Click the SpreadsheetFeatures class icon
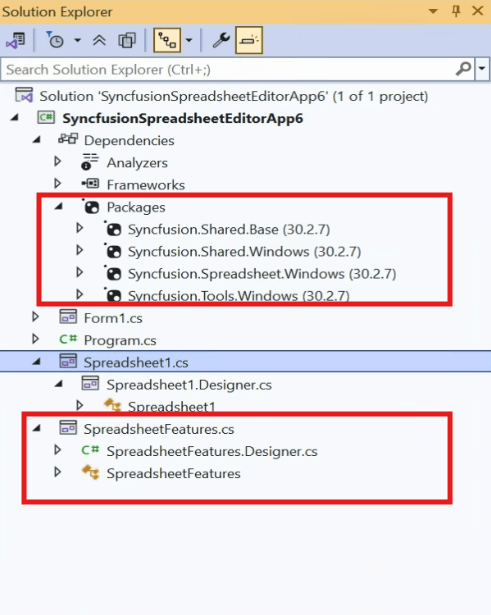 [91, 472]
